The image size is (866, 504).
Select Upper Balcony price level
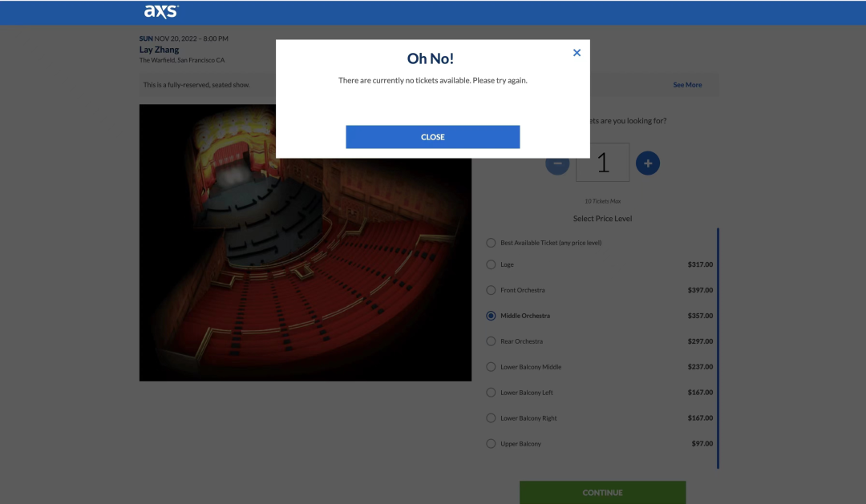tap(491, 443)
